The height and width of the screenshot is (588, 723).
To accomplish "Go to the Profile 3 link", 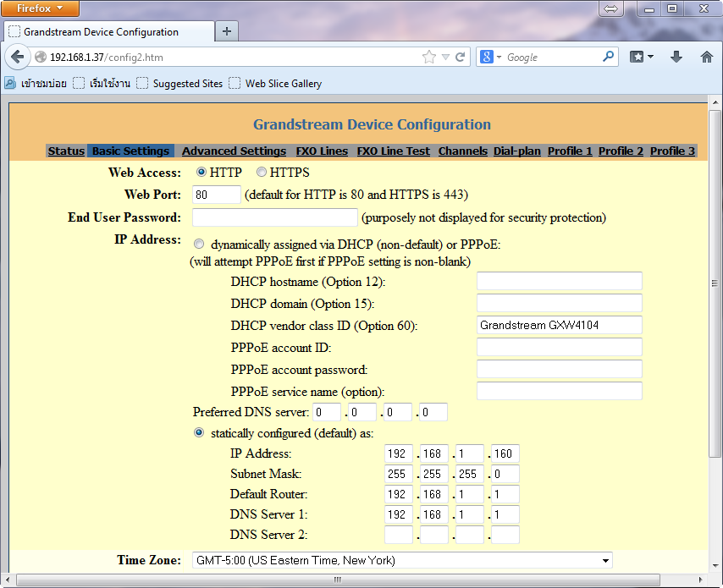I will coord(672,151).
